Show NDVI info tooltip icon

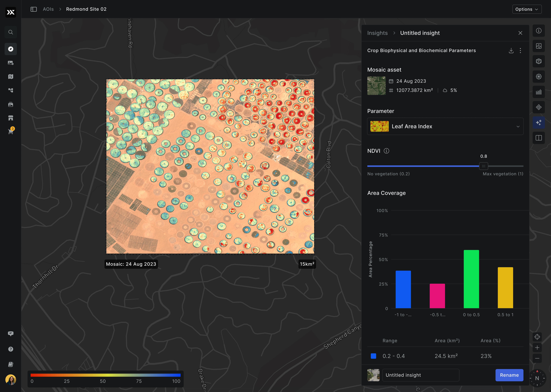(386, 151)
